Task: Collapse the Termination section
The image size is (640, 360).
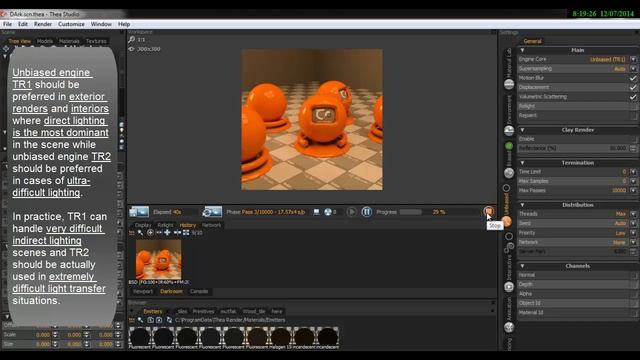Action: pyautogui.click(x=522, y=163)
